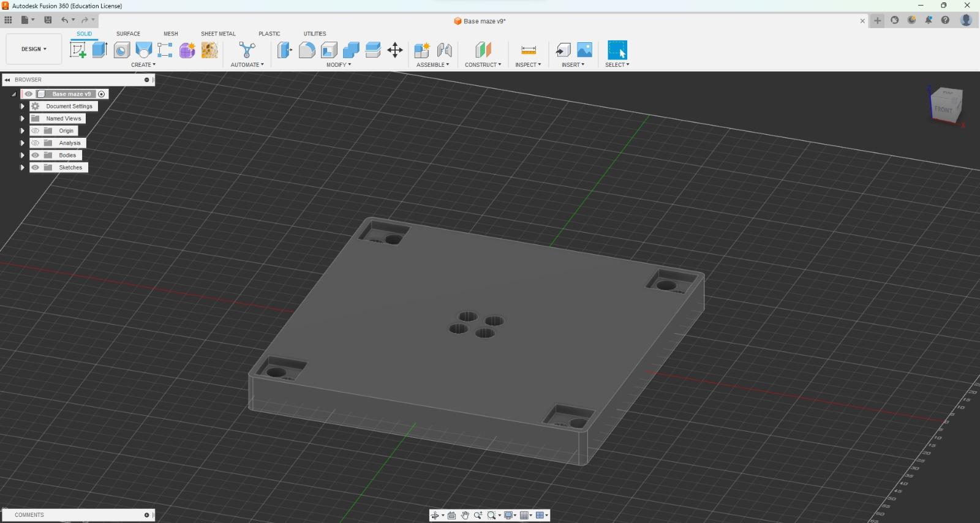Show the Analysis folder with eye icon
Image resolution: width=980 pixels, height=523 pixels.
tap(36, 143)
